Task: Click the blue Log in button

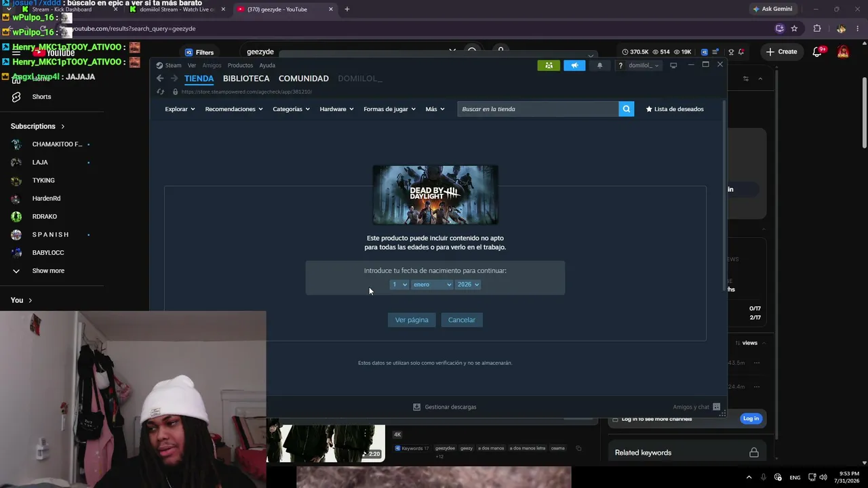Action: pos(751,419)
